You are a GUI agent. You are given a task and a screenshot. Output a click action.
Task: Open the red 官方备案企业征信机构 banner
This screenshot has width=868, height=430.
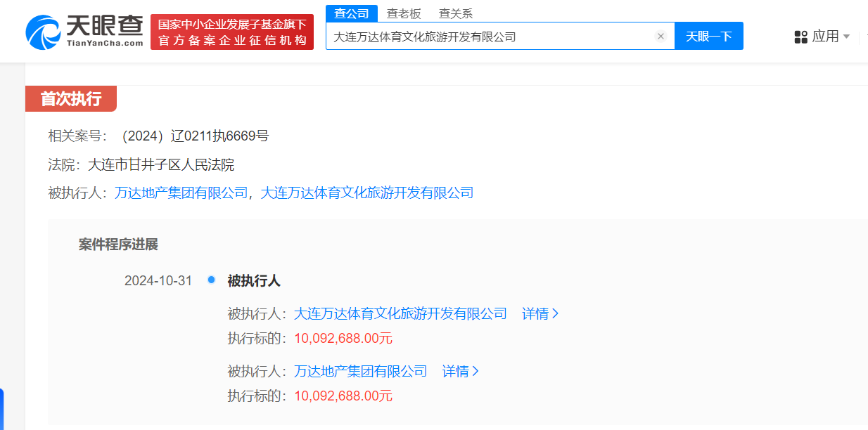(232, 32)
